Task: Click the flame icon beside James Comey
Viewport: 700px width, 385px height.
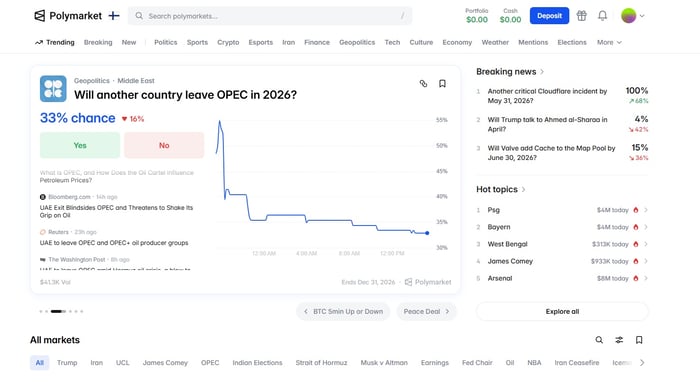Action: click(x=636, y=261)
